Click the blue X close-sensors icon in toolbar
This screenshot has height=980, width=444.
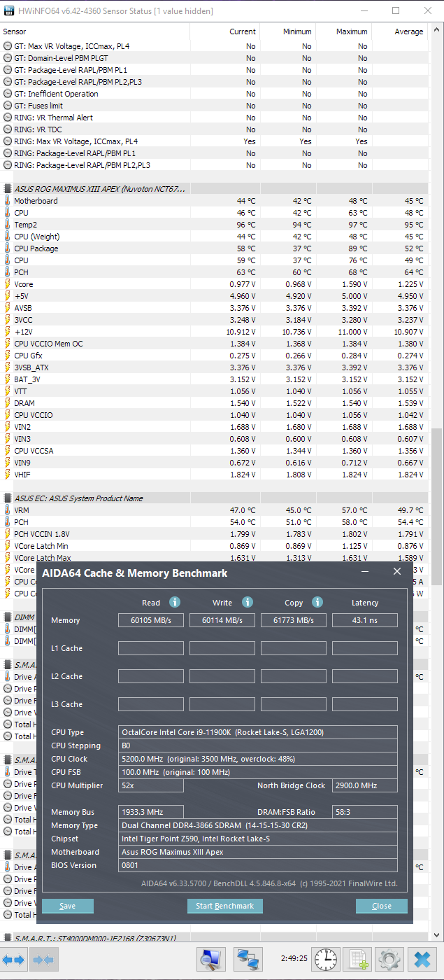422,959
